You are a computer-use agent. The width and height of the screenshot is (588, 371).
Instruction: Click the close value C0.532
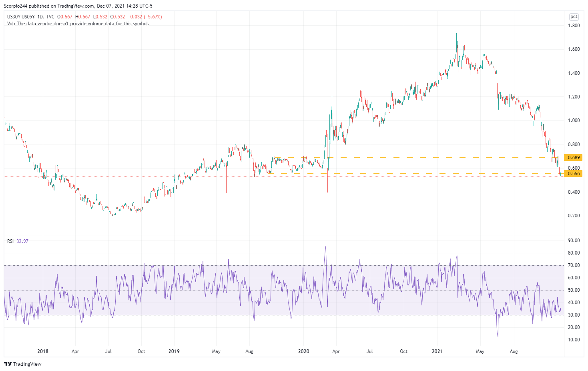pos(118,17)
